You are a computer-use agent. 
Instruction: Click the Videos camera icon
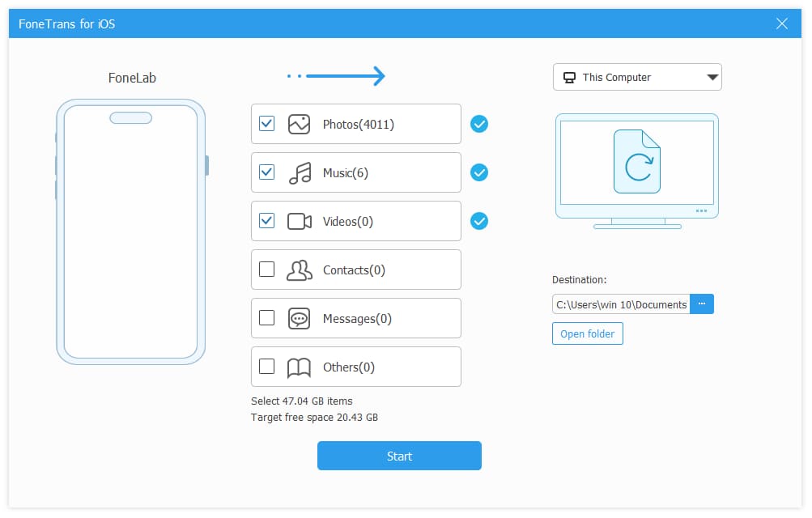300,222
